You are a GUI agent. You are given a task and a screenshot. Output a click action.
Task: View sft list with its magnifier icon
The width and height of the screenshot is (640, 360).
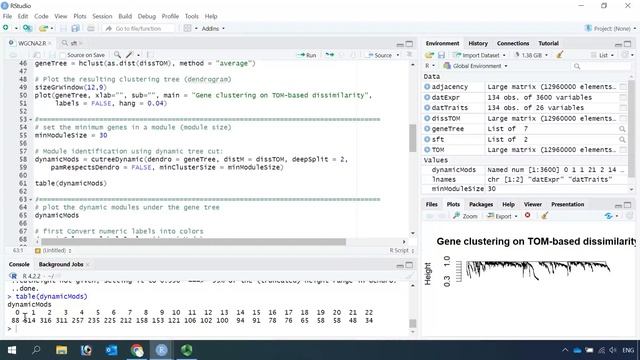[622, 140]
